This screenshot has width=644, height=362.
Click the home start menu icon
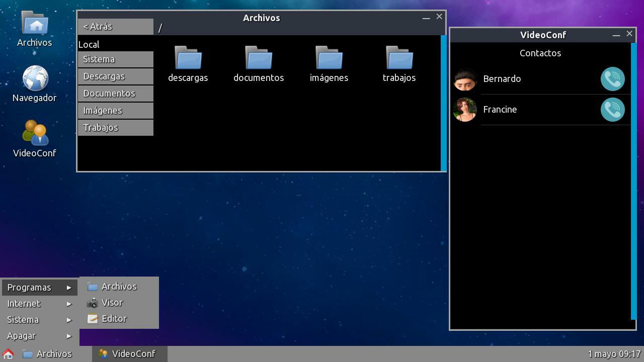coord(8,354)
